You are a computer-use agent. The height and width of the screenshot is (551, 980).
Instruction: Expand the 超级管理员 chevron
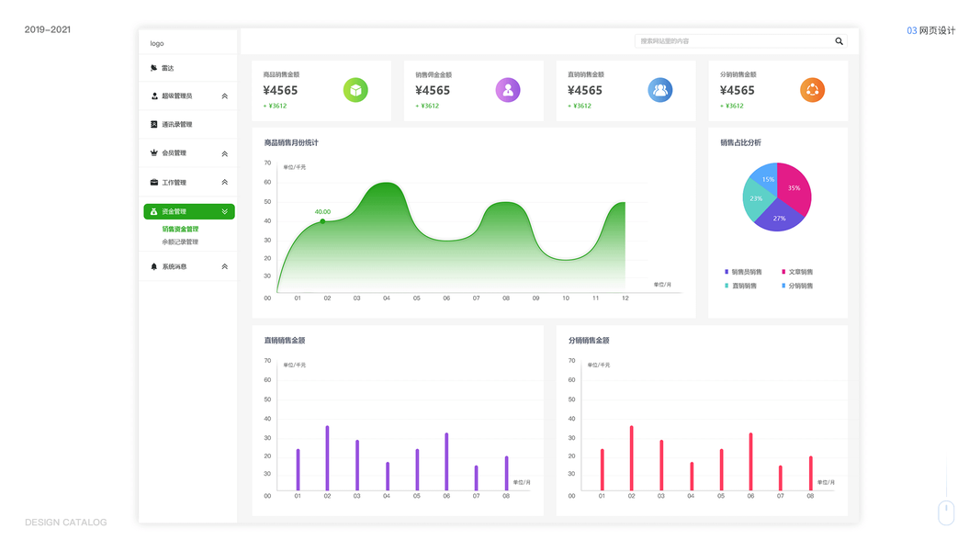pyautogui.click(x=224, y=96)
